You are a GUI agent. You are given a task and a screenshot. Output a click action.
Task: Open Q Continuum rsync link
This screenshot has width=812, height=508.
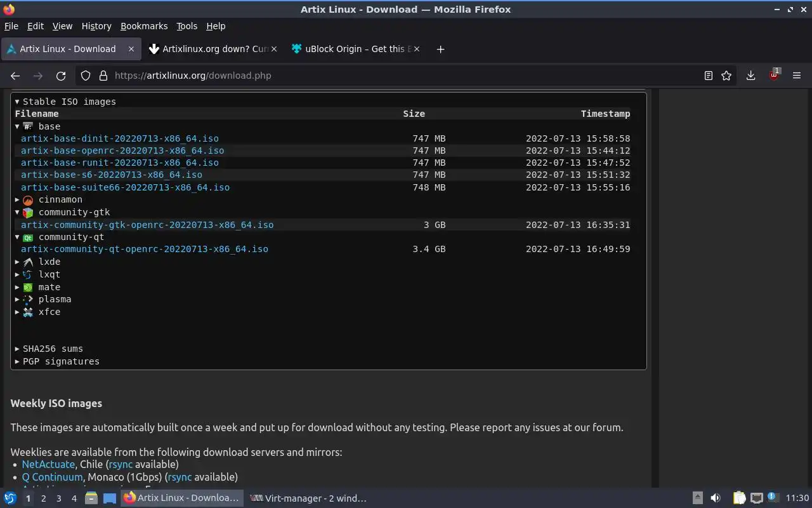[x=180, y=477]
